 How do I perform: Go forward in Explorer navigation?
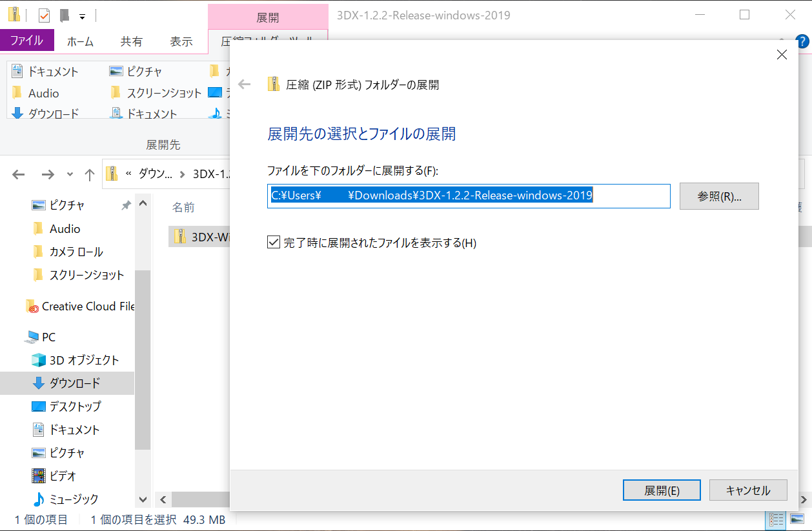click(48, 174)
